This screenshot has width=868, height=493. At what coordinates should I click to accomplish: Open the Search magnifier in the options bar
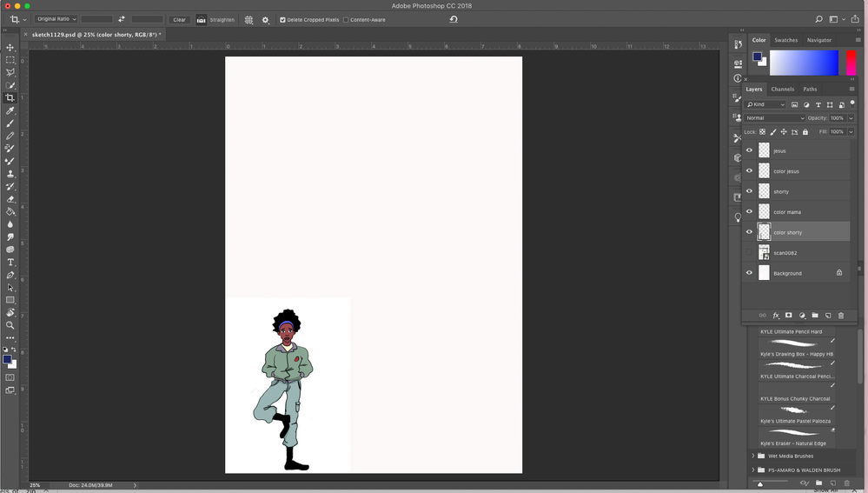818,19
